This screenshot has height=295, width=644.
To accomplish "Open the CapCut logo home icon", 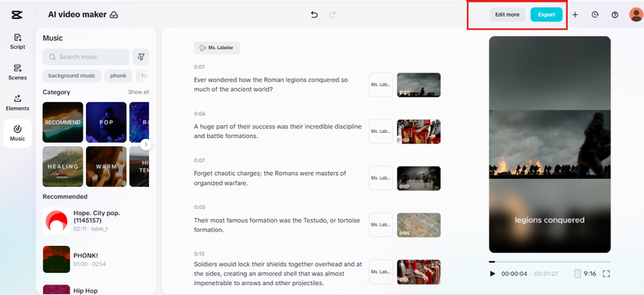I will point(17,15).
